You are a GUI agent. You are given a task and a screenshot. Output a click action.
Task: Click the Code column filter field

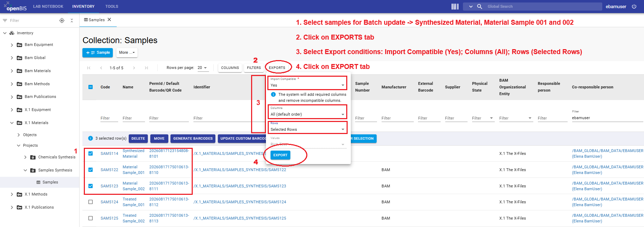109,118
